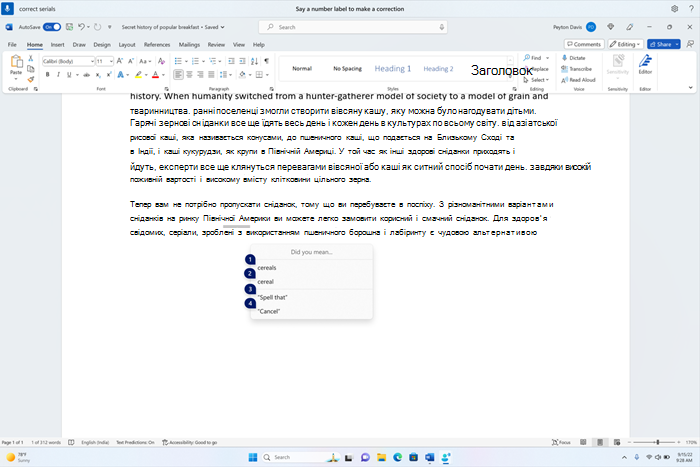Open Transcribe in the Voice group
Screen dimensions: 700x467
click(576, 69)
